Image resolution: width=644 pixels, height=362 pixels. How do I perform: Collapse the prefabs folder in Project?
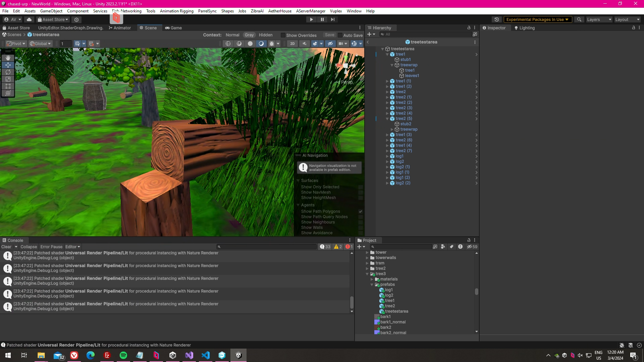point(372,285)
